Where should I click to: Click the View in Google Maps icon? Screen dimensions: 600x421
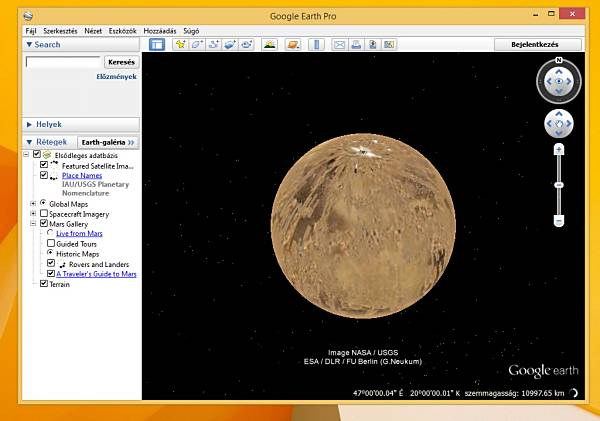389,44
